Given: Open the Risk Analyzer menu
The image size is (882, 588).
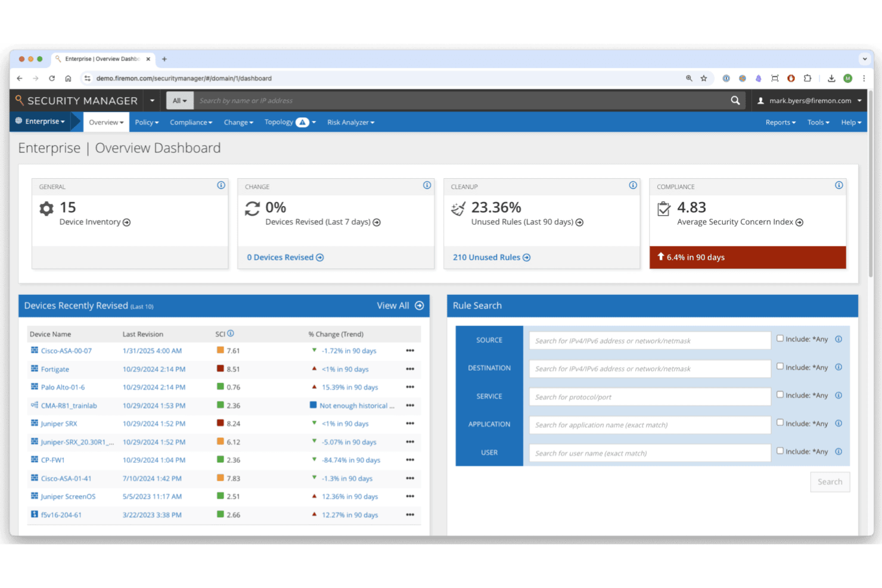Looking at the screenshot, I should coord(350,122).
